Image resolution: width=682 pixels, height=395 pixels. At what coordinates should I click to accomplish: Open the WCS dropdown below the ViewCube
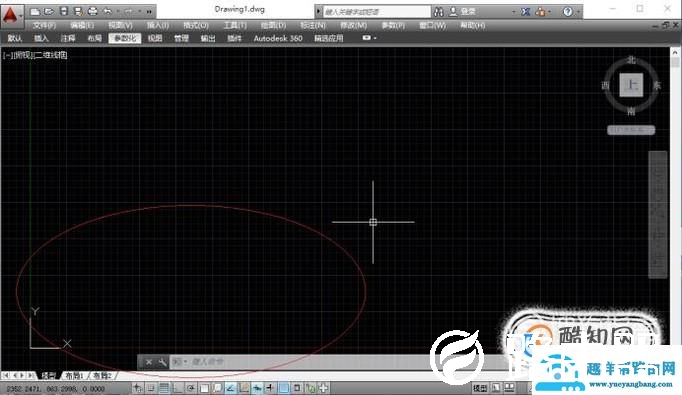coord(631,130)
